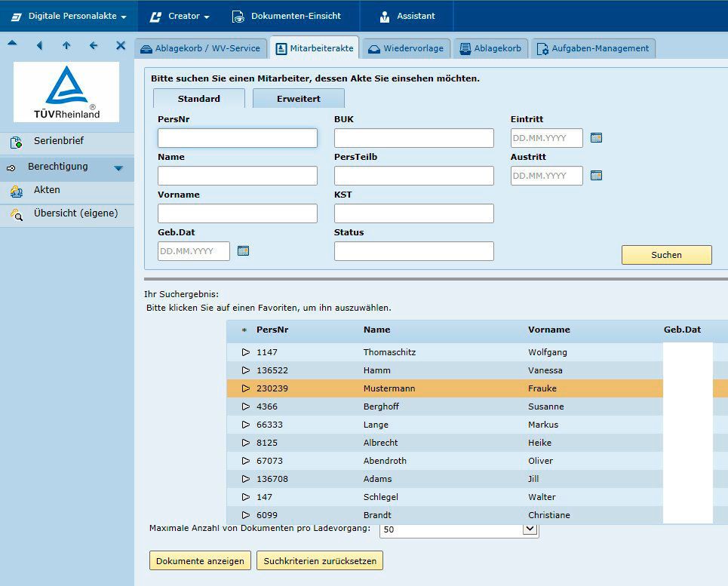The image size is (728, 586).
Task: Click into the PersNr input field
Action: pos(237,138)
